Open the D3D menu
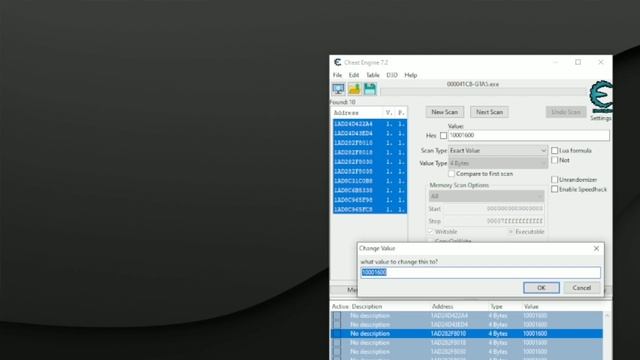Screen dimensions: 640x360 (x=392, y=75)
